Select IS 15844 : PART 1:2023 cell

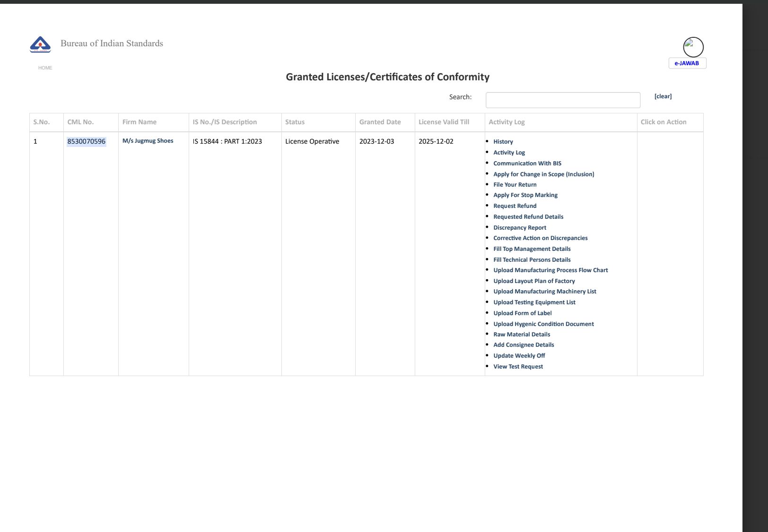[x=227, y=141]
